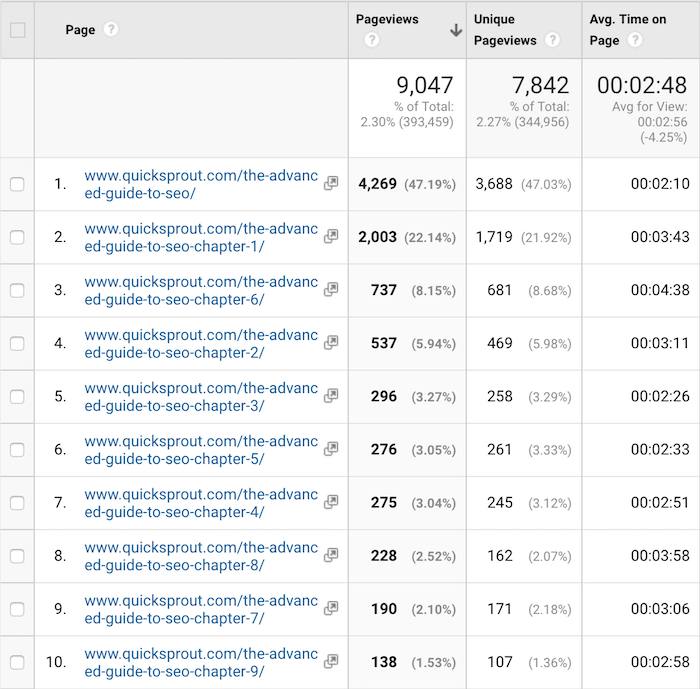Open chapter-6 page external link icon

point(331,289)
